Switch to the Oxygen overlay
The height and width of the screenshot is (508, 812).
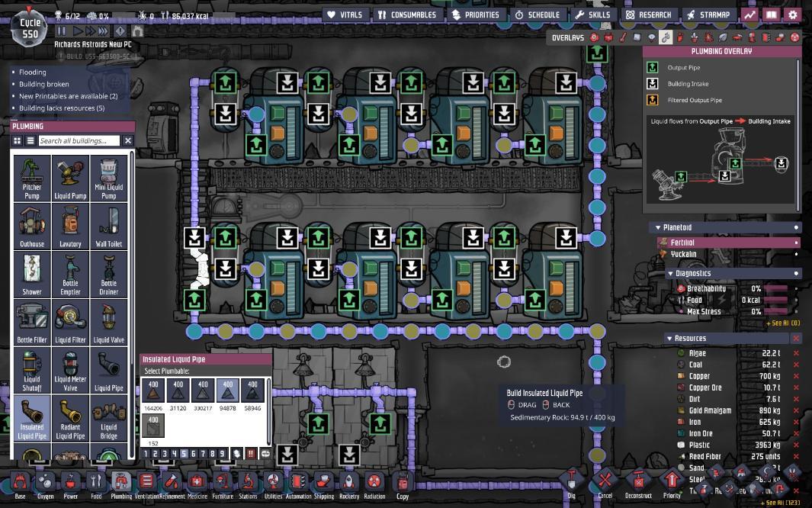(x=594, y=37)
